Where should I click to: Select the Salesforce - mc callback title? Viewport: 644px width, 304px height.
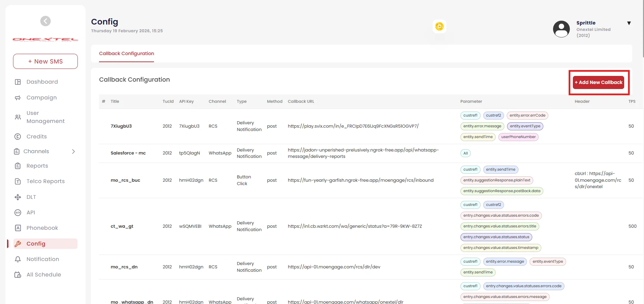[128, 153]
